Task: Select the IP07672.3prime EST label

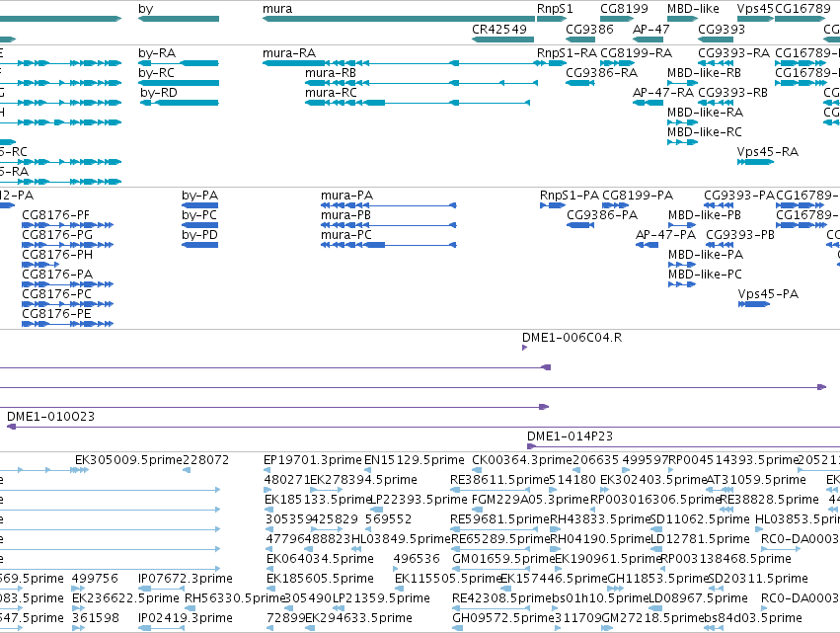Action: click(186, 579)
